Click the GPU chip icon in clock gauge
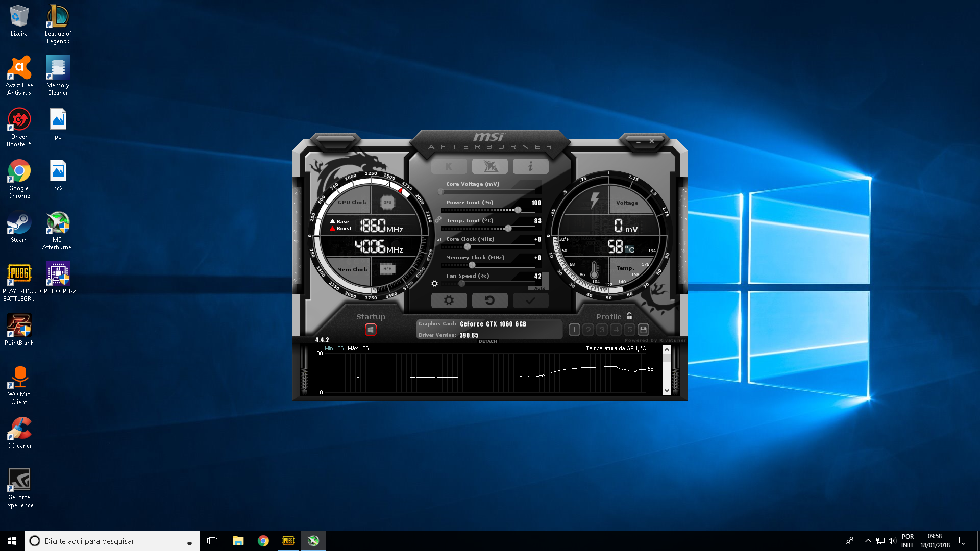The width and height of the screenshot is (980, 551). pyautogui.click(x=387, y=203)
